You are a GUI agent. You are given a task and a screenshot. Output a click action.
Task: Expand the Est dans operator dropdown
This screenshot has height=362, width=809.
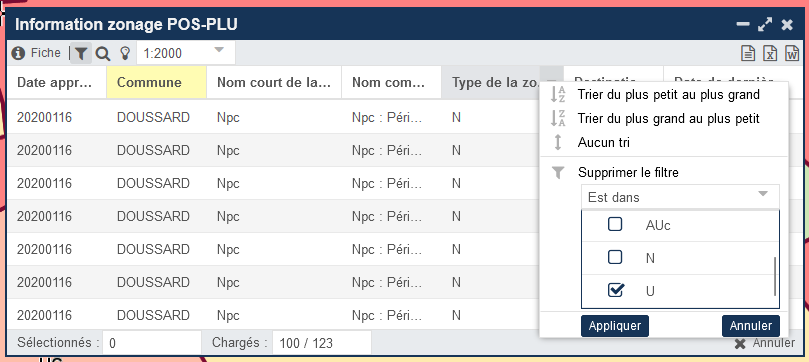pyautogui.click(x=680, y=197)
